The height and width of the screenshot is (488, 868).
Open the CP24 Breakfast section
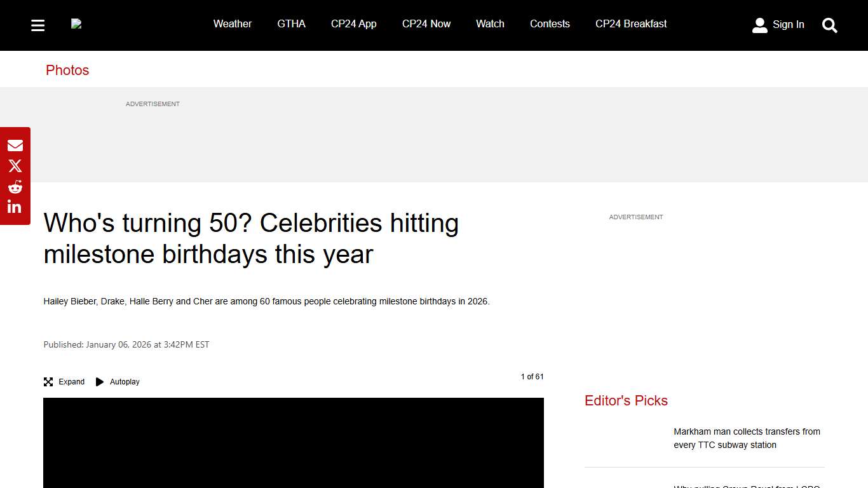coord(631,24)
